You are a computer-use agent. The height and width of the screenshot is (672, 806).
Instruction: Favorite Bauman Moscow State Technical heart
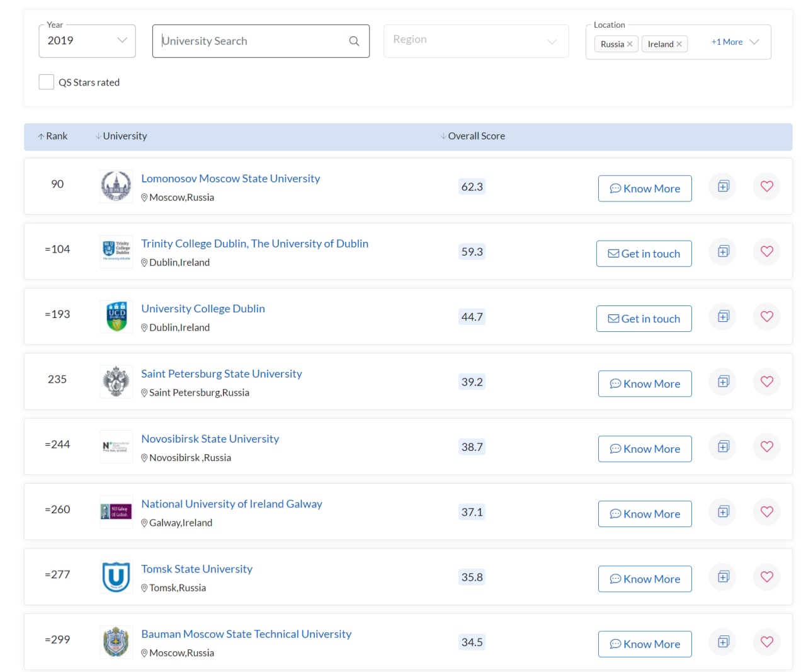pos(766,642)
